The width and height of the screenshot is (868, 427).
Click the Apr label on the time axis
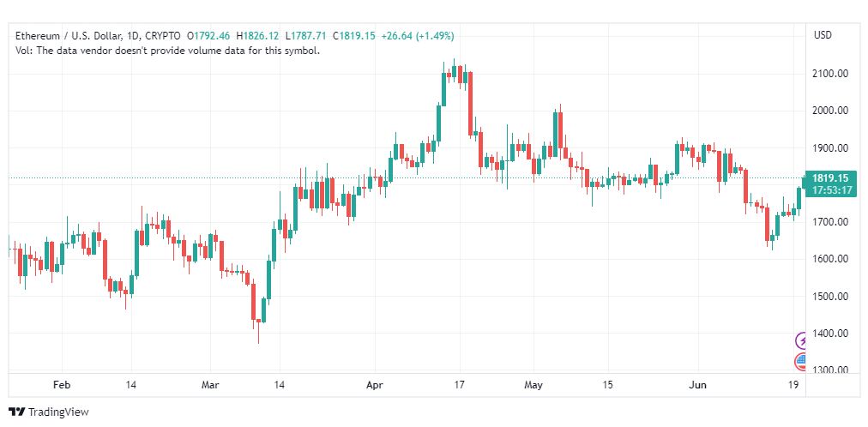(375, 385)
